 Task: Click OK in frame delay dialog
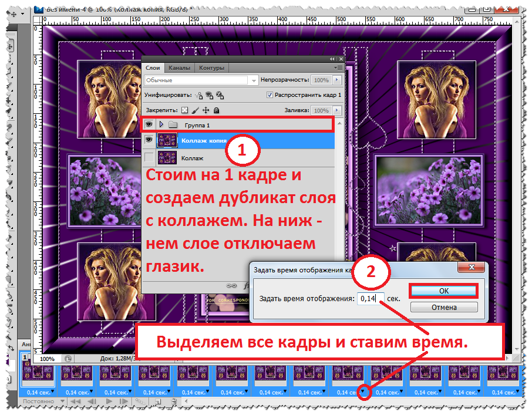[x=444, y=291]
